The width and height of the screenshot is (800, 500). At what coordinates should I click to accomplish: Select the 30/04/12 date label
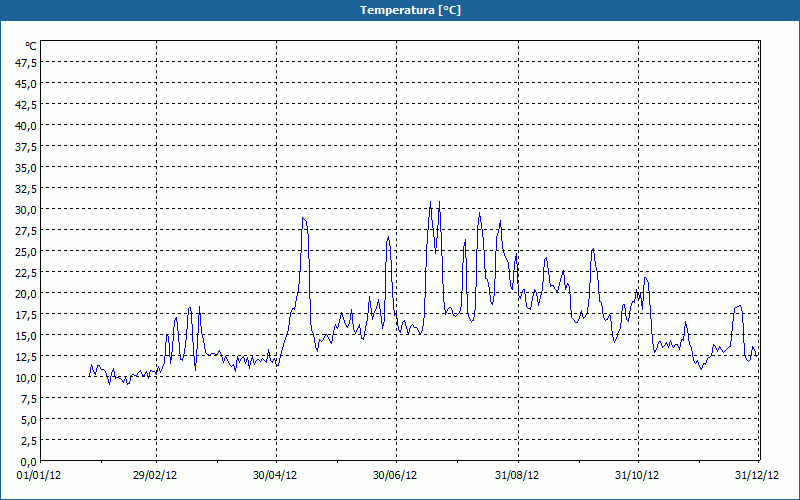[275, 476]
